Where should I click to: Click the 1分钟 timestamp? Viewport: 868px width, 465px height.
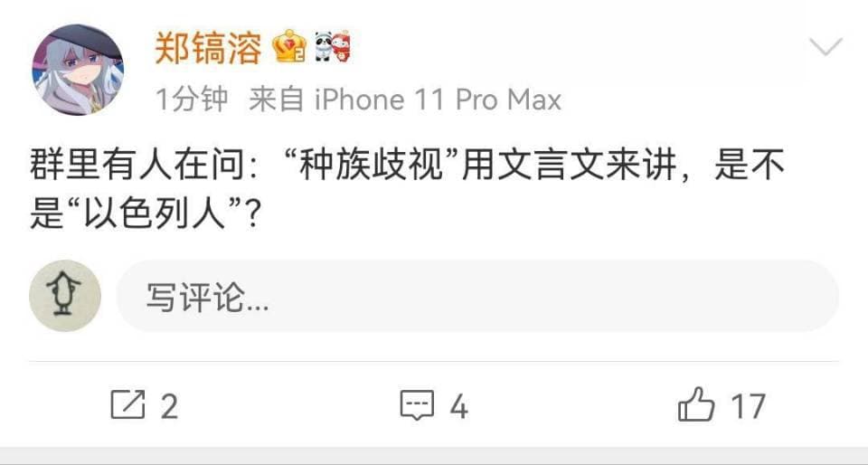pos(192,100)
